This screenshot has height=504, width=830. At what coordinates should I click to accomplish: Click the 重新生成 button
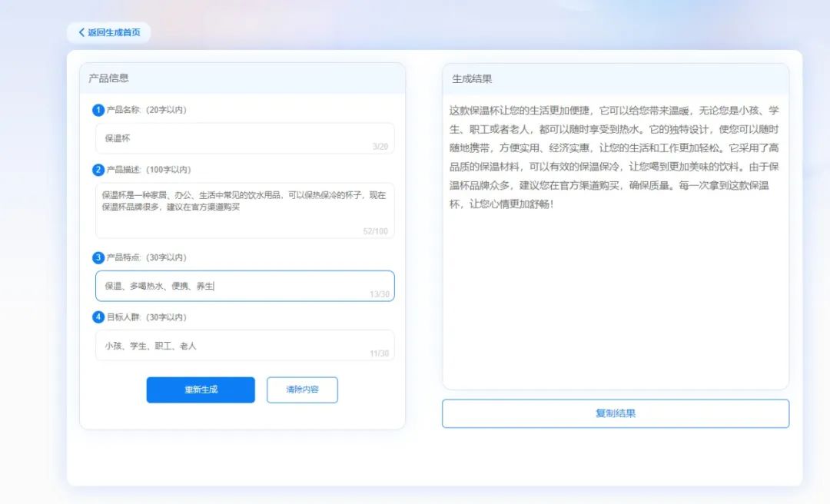tap(201, 390)
